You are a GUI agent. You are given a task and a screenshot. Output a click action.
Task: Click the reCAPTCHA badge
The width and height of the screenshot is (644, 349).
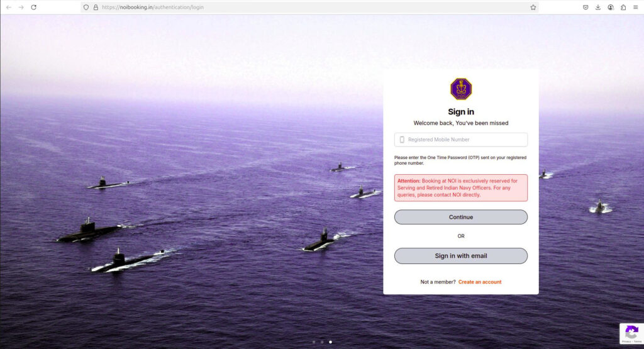tap(631, 334)
